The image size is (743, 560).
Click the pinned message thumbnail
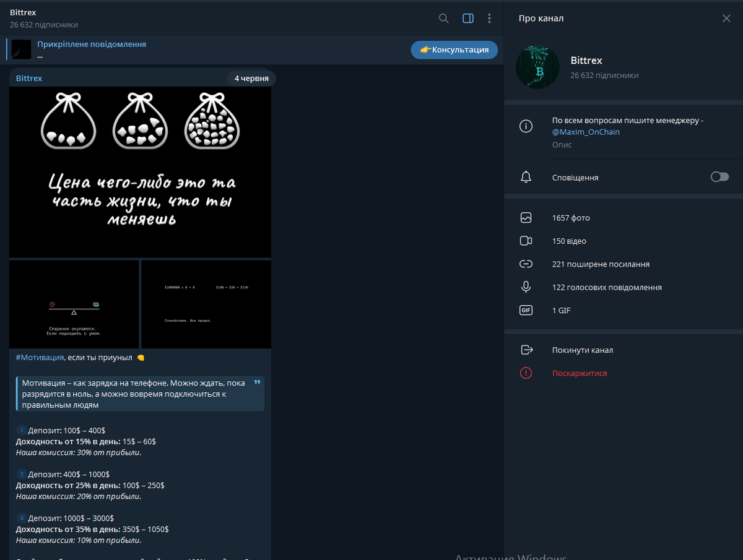[22, 50]
